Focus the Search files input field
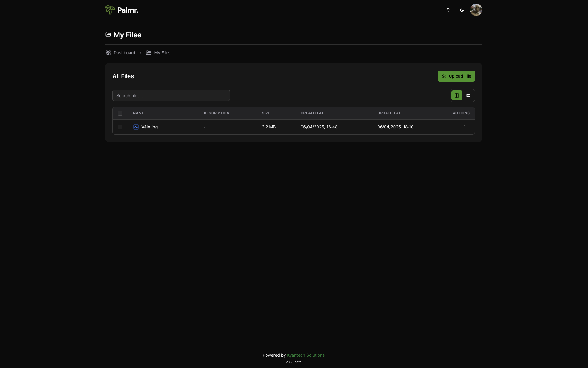The height and width of the screenshot is (368, 588). (171, 95)
